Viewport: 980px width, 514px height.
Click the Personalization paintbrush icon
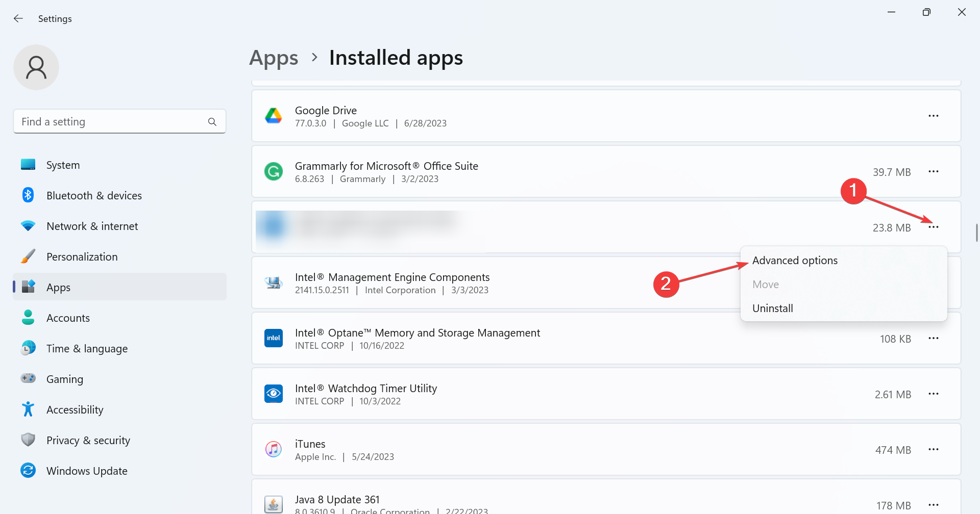point(28,256)
